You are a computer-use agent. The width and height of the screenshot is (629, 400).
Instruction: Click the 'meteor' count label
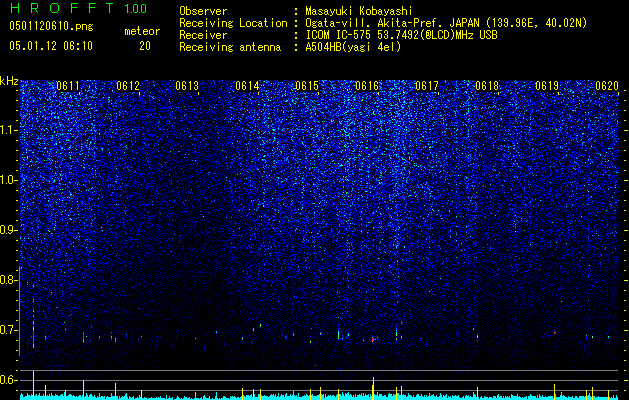click(142, 31)
